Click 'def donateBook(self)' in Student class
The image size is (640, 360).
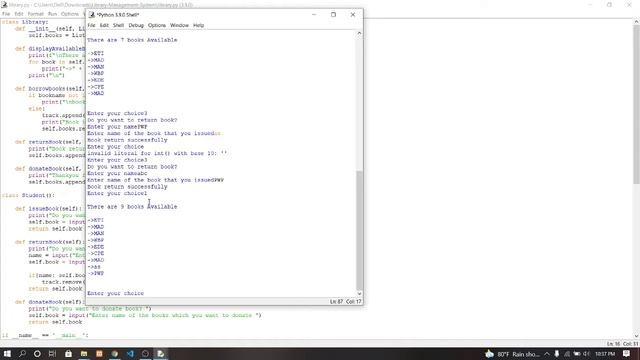[49, 302]
